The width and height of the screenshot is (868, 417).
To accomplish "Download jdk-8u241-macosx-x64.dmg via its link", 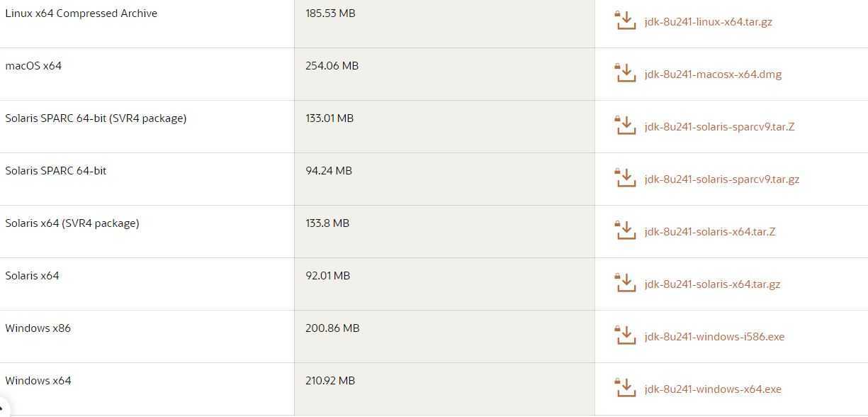I will [713, 74].
